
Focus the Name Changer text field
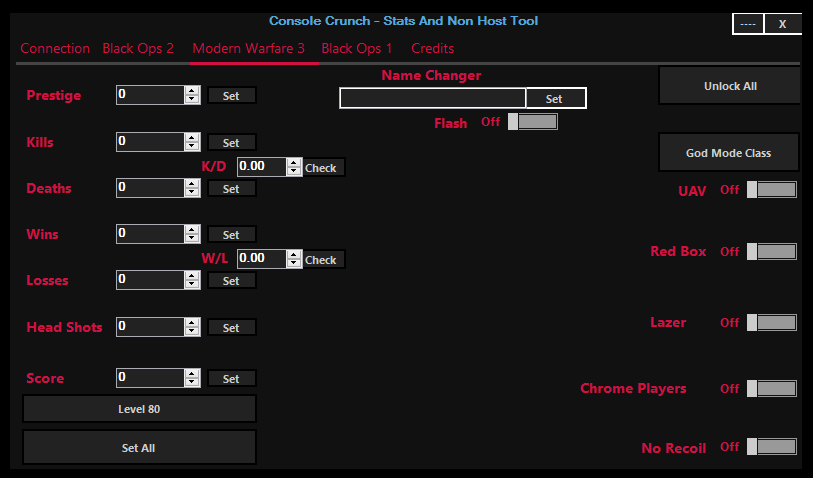pyautogui.click(x=432, y=99)
